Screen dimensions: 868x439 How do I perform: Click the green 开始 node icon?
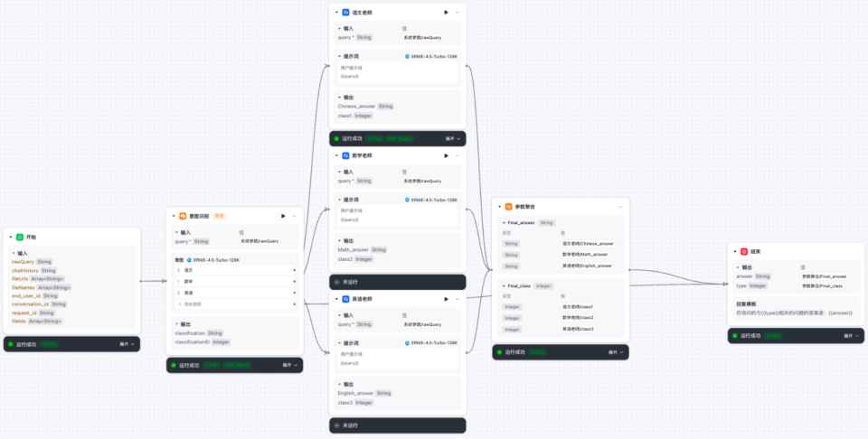click(x=20, y=237)
